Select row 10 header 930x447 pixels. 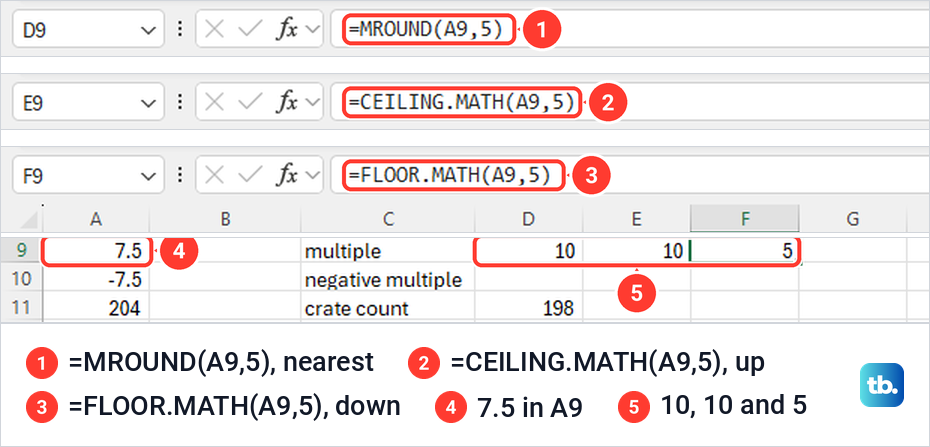pos(22,279)
